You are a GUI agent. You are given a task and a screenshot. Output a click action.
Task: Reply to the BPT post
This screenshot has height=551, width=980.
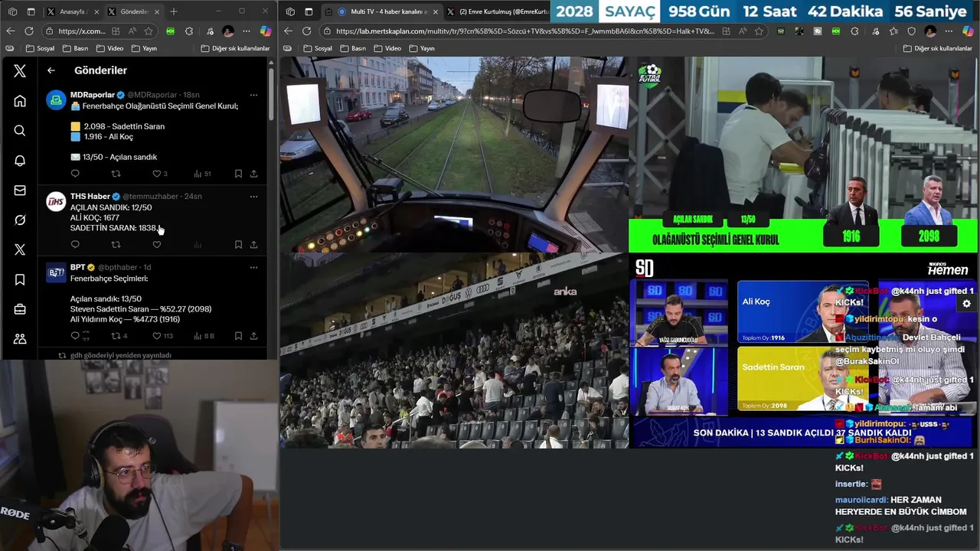75,336
